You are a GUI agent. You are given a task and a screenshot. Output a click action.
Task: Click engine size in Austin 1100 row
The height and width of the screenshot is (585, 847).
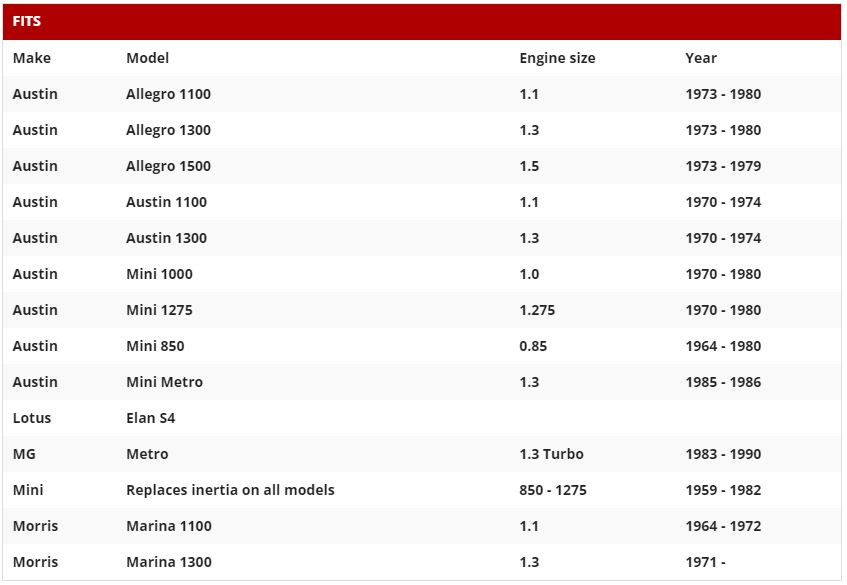[529, 202]
